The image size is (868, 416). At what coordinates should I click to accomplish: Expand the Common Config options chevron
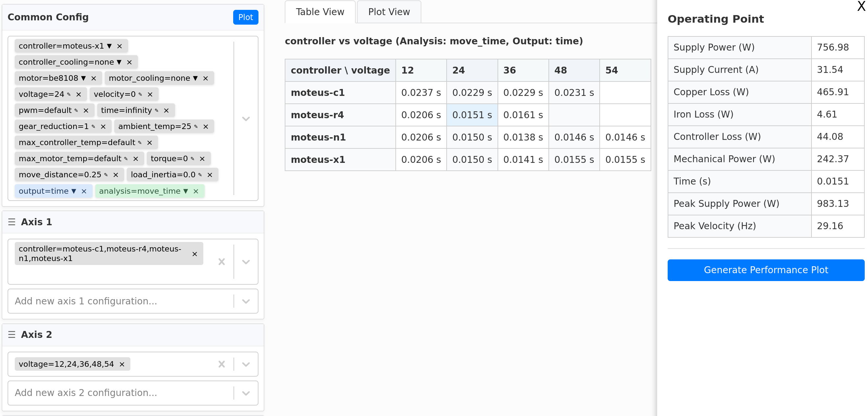(246, 119)
